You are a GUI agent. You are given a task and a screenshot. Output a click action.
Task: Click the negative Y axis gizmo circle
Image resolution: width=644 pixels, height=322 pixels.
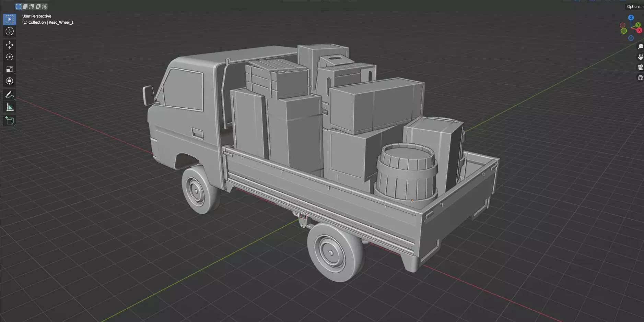624,31
